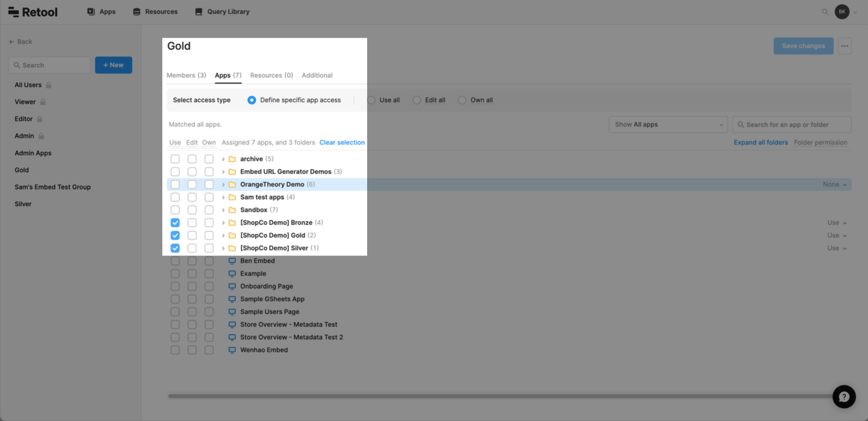Open the BK user avatar menu

[842, 12]
